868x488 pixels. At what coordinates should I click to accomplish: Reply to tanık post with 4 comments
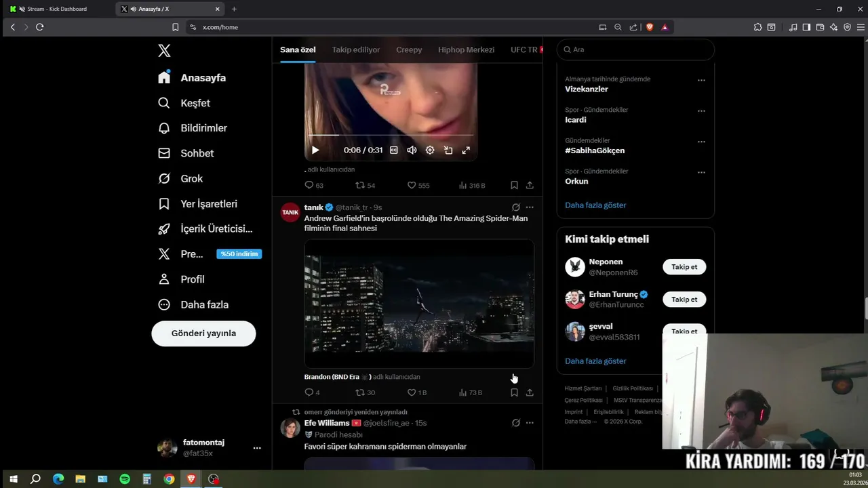(x=312, y=392)
